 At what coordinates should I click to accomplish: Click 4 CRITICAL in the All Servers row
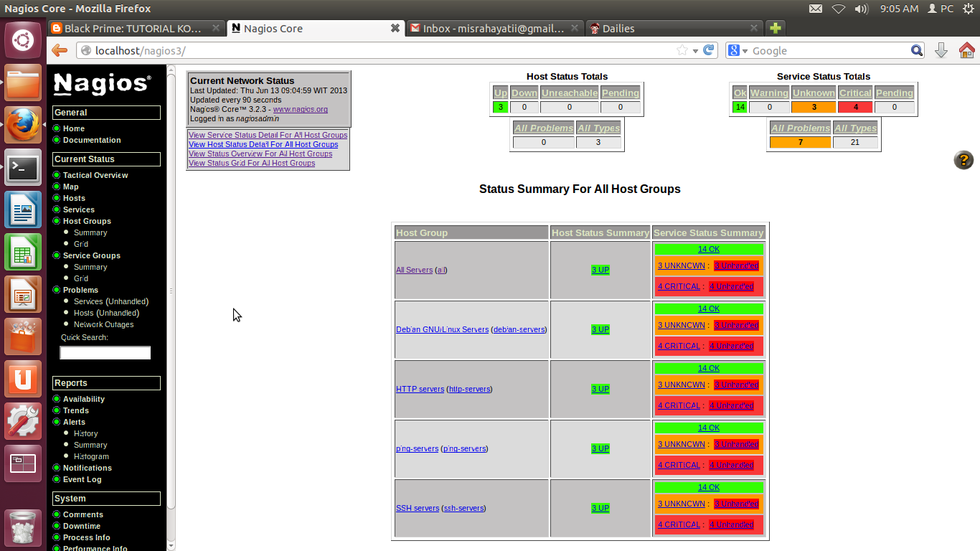[x=679, y=286]
